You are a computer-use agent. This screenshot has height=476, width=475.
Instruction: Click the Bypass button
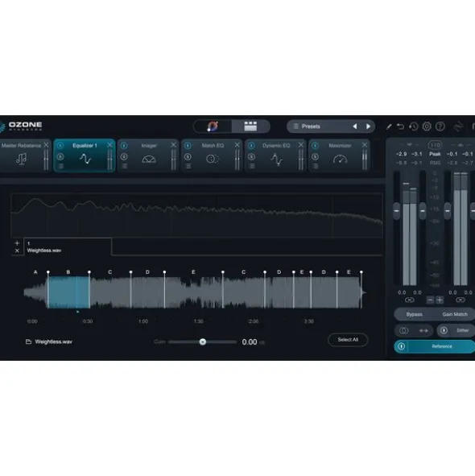(415, 314)
